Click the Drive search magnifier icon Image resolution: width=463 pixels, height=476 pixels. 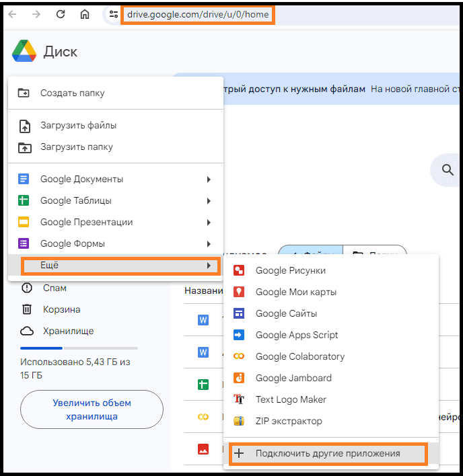(x=448, y=169)
